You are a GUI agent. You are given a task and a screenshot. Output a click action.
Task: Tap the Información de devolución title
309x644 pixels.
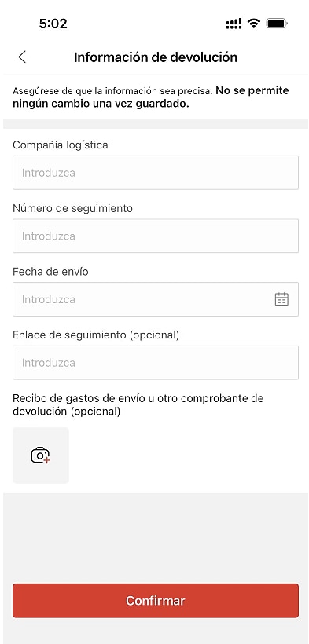coord(156,57)
